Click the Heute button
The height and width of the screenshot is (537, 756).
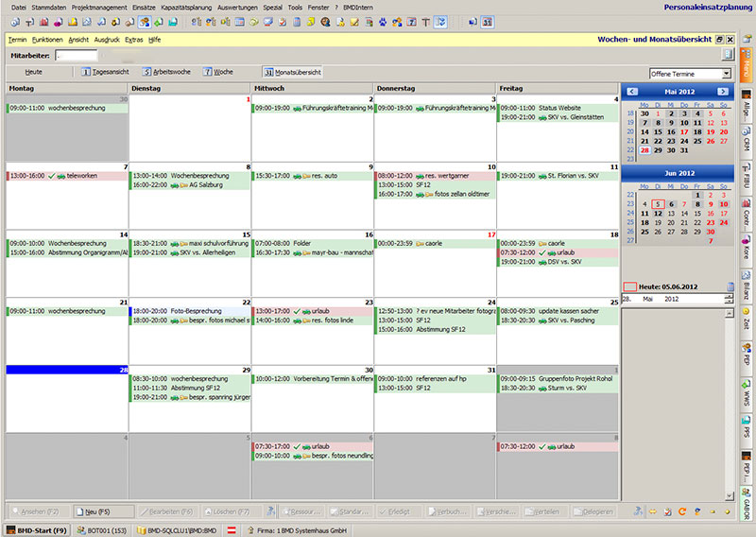[34, 72]
